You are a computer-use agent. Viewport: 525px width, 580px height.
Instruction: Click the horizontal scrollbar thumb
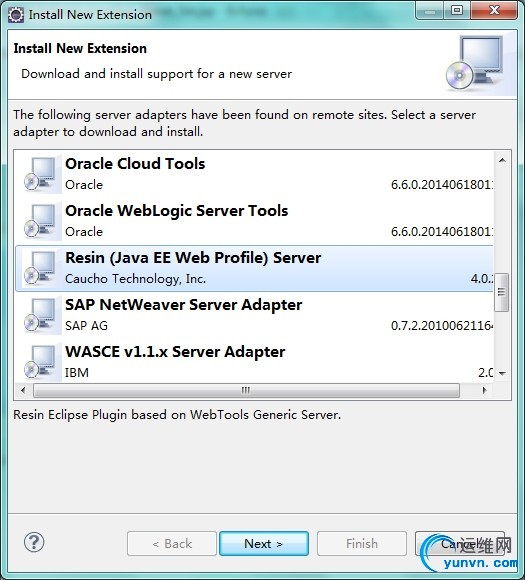click(246, 390)
